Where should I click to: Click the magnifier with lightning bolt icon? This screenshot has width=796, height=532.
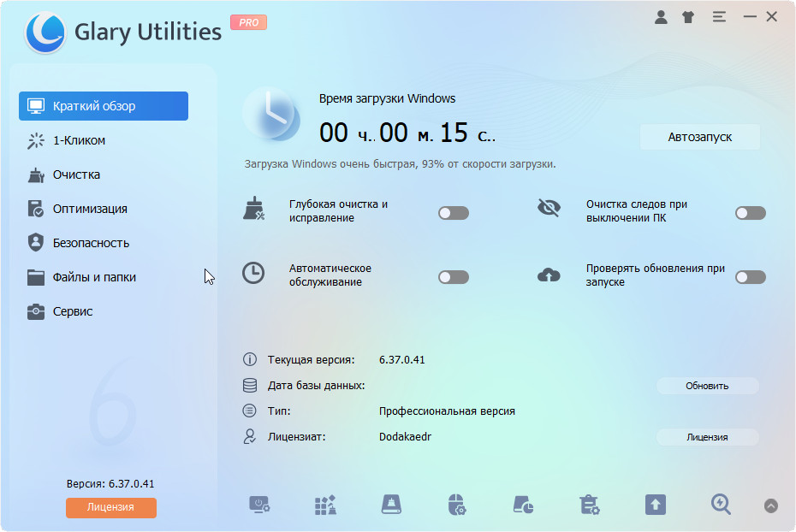(721, 505)
